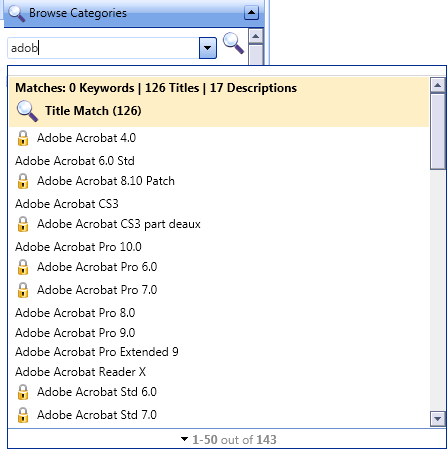Open Adobe Acrobat Pro 10.0 entry
Screen dimensions: 447x449
(x=78, y=247)
